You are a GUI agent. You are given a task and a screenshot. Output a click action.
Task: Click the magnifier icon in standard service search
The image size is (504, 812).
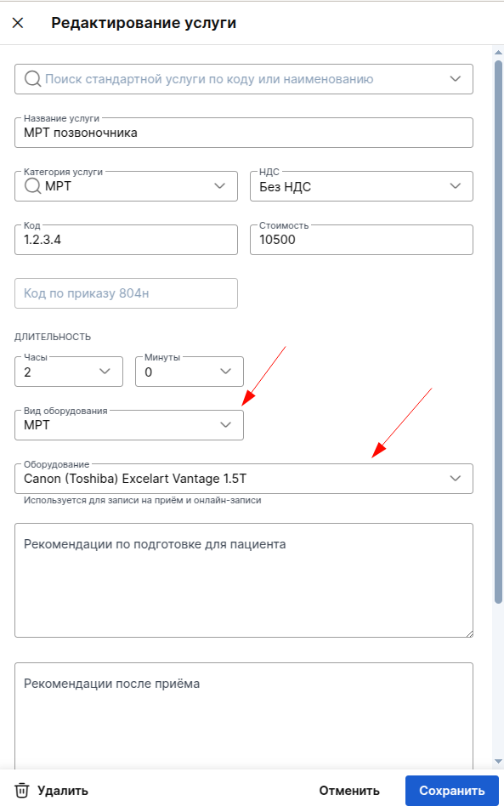(32, 79)
